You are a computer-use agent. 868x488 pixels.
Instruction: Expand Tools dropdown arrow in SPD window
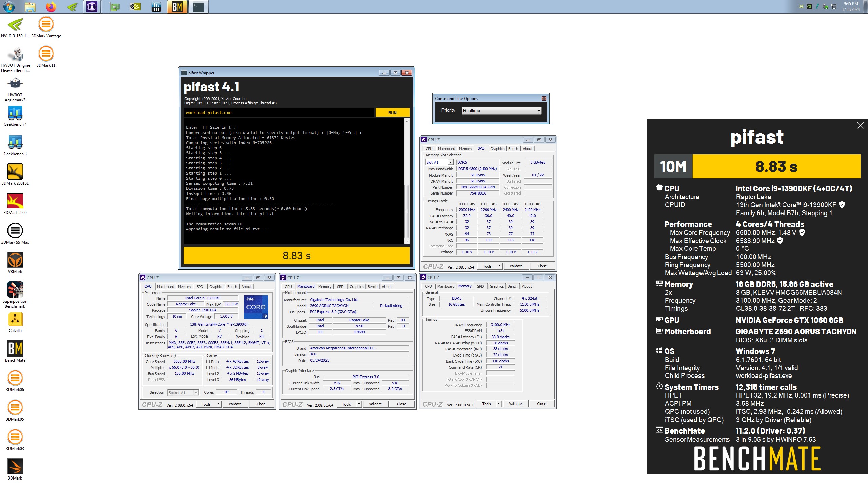tap(499, 266)
